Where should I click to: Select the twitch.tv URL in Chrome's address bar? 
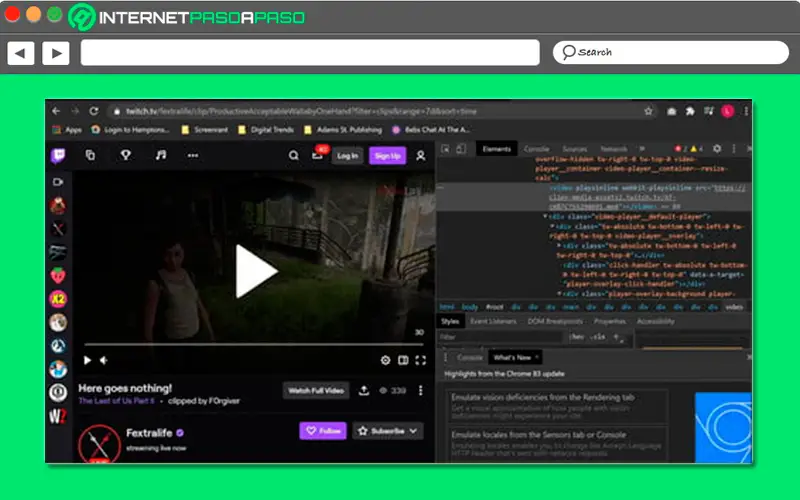[301, 111]
